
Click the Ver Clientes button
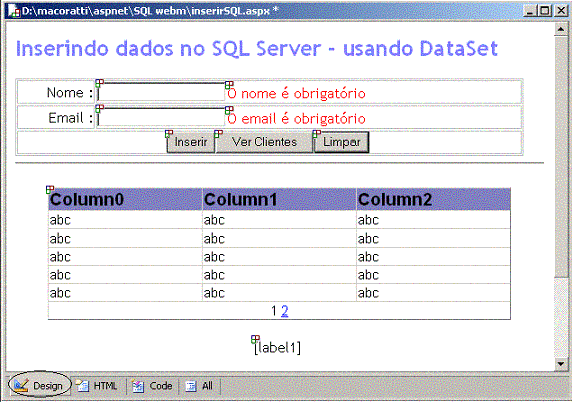[x=264, y=142]
